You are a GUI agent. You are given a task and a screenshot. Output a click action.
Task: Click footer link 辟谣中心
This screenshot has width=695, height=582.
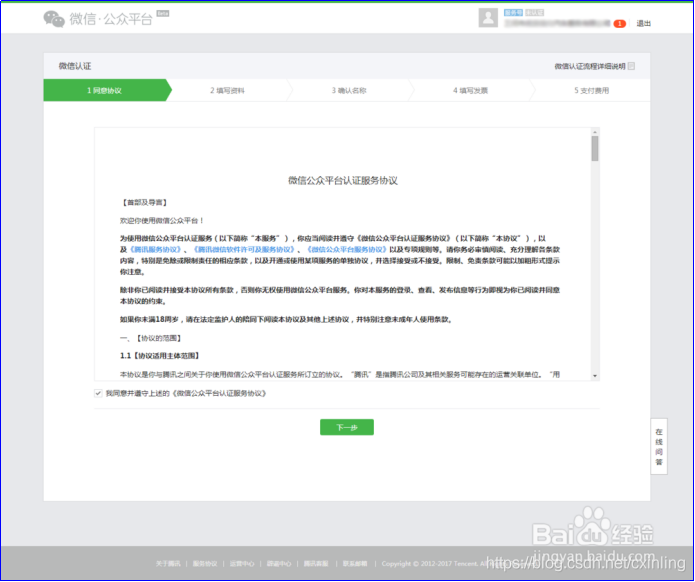(x=279, y=563)
